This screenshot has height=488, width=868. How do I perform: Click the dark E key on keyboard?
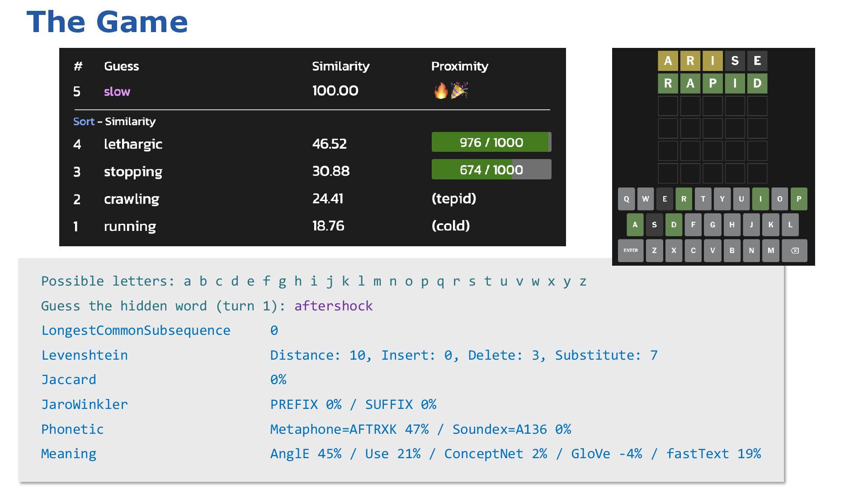click(x=665, y=199)
